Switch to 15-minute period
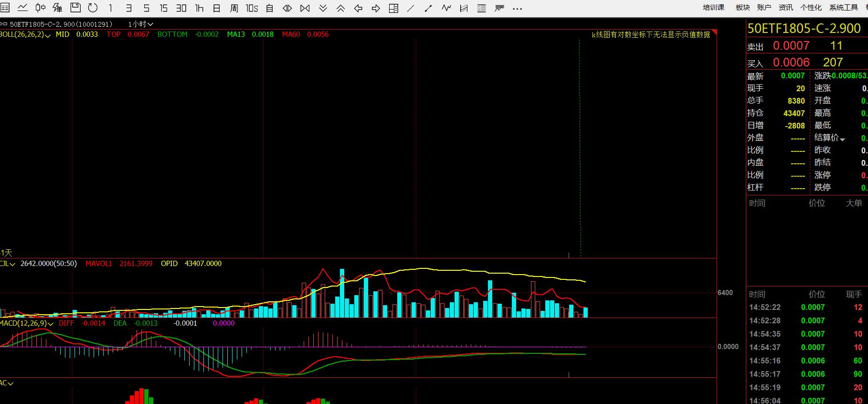This screenshot has height=404, width=868. pos(164,8)
